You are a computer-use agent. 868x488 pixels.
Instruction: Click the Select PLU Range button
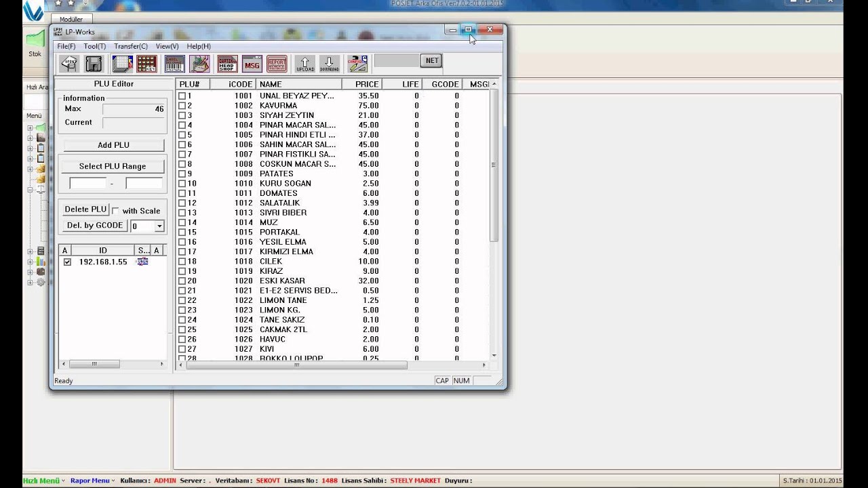coord(113,166)
